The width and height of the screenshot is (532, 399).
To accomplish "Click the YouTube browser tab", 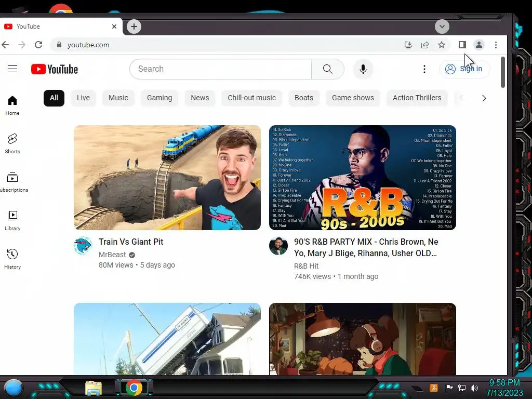I will (61, 26).
